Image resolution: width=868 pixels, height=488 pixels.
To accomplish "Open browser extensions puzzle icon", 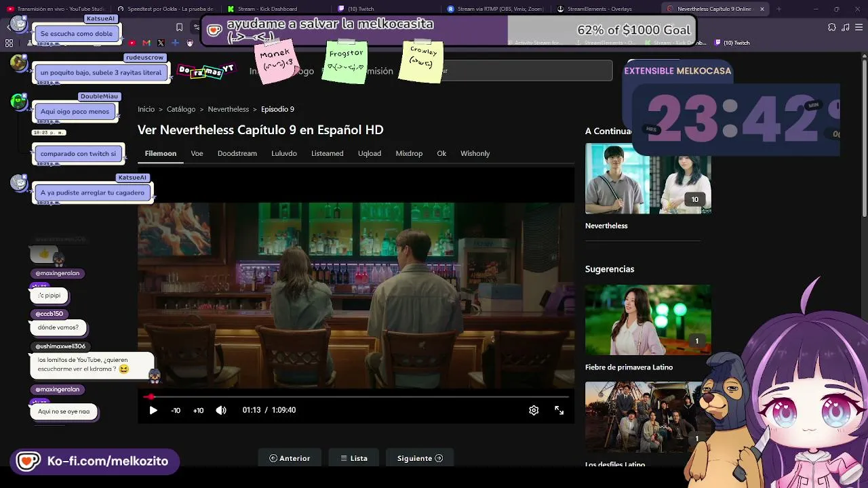I will tap(832, 27).
